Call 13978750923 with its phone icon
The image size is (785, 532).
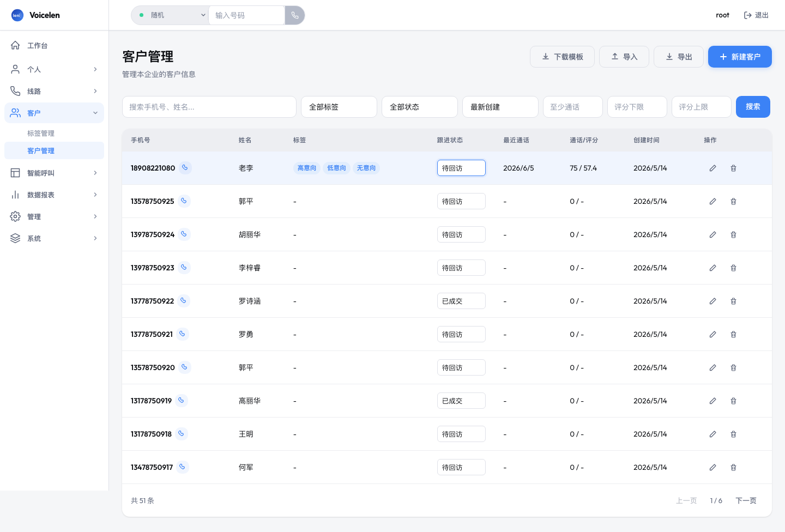(184, 268)
